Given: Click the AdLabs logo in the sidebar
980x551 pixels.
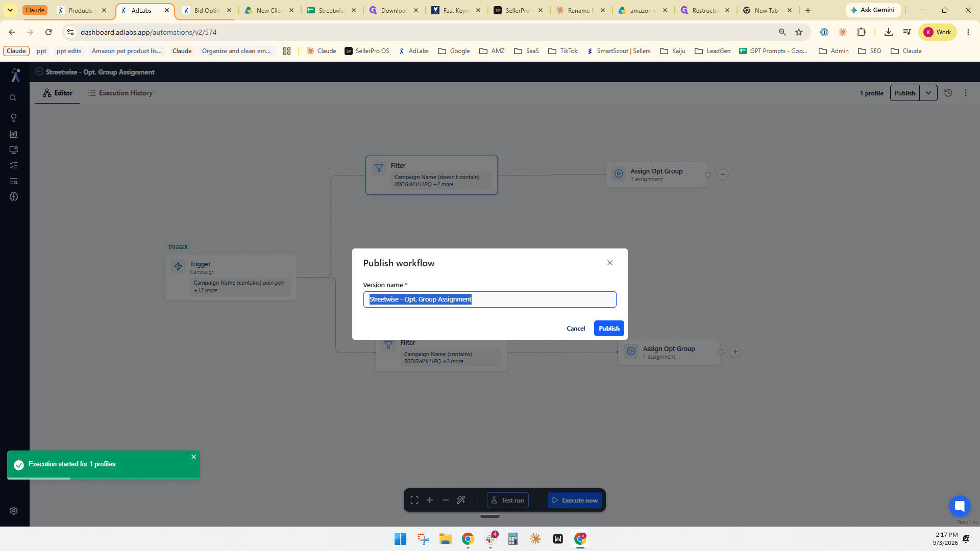Looking at the screenshot, I should (x=15, y=76).
